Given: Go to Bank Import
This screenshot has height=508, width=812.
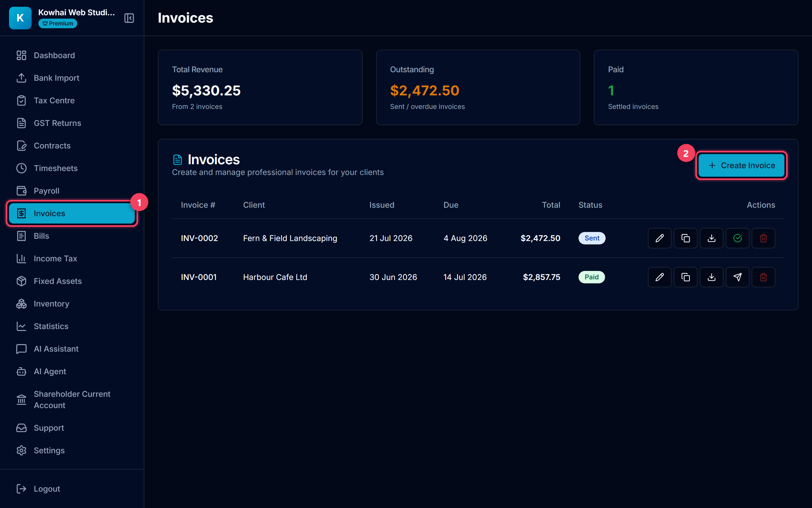Looking at the screenshot, I should tap(72, 78).
